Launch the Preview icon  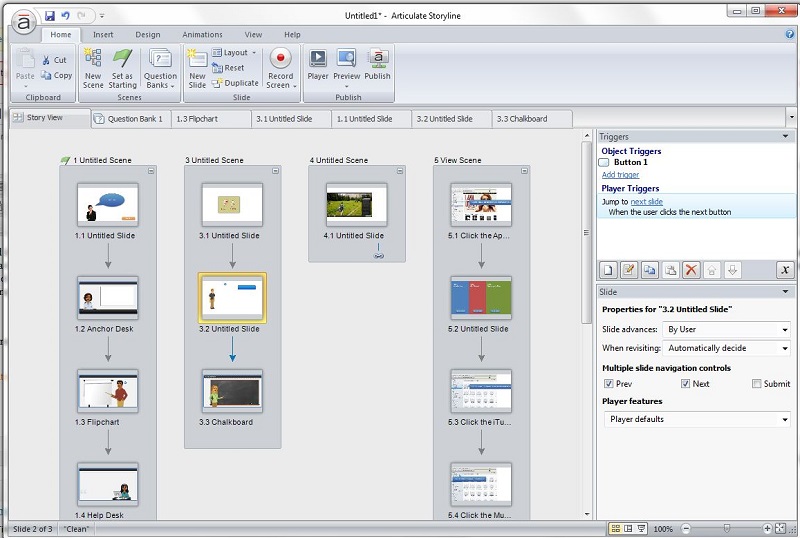(347, 66)
